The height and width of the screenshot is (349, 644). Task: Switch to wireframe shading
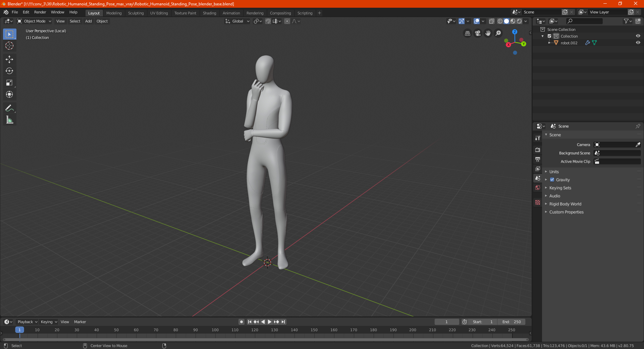pyautogui.click(x=500, y=21)
